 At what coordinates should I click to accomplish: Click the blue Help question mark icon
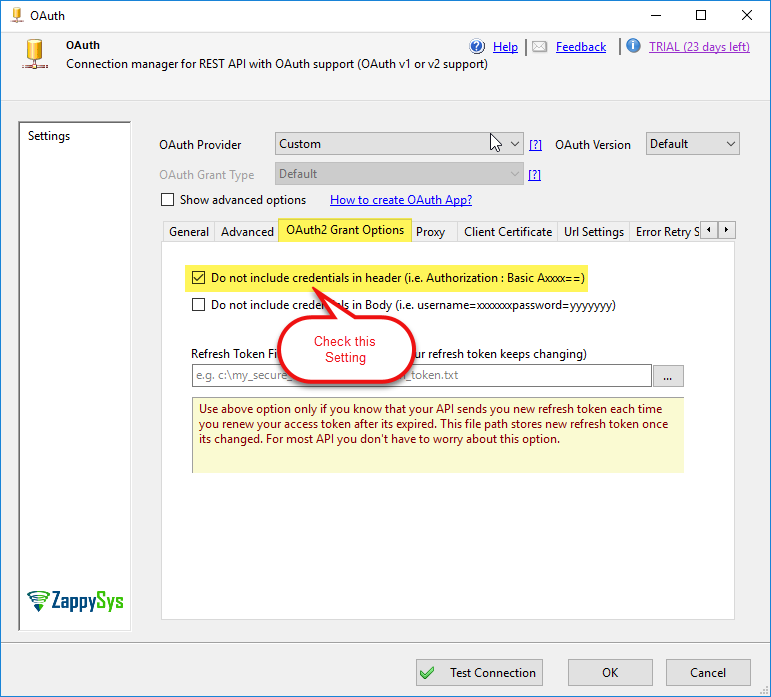point(477,47)
